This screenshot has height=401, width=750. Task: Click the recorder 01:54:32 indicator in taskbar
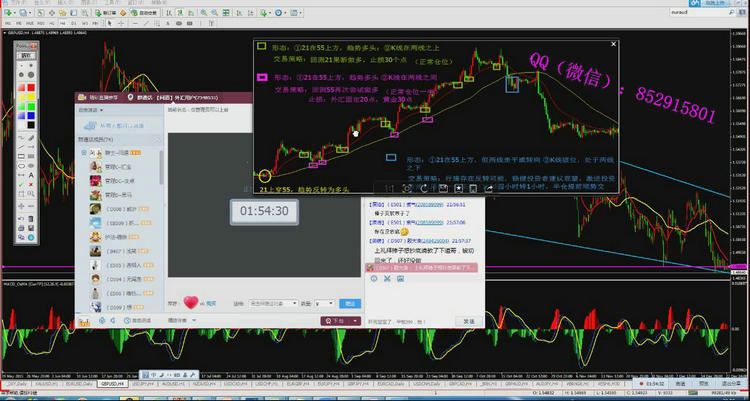[651, 384]
